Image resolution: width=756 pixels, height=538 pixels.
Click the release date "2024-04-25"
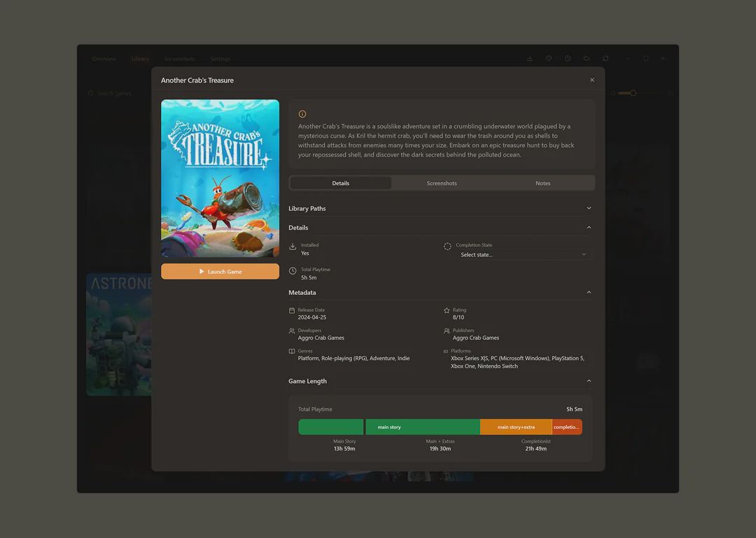312,317
